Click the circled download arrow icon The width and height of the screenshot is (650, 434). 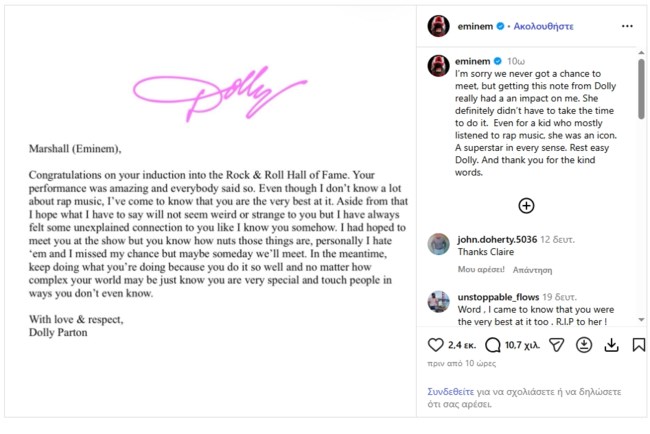point(584,345)
